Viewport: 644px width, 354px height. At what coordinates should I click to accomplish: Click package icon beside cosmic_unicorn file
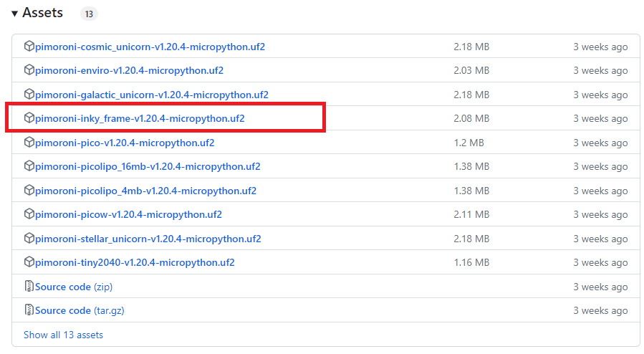coord(29,46)
